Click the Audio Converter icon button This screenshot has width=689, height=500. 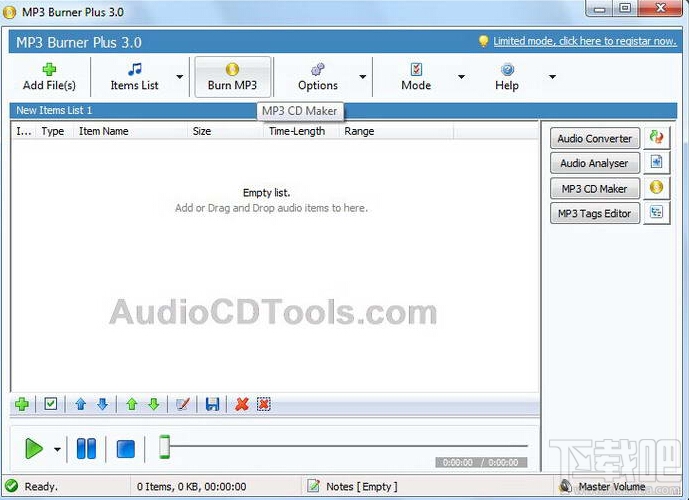click(656, 138)
